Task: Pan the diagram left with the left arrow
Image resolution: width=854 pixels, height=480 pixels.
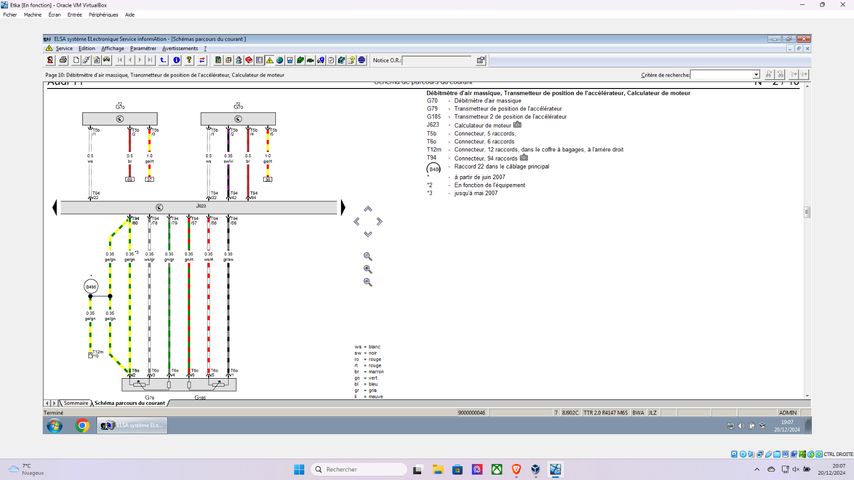Action: point(356,221)
